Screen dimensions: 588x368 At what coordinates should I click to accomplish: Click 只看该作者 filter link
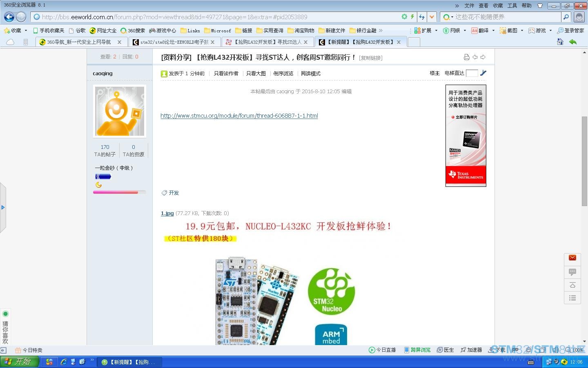[x=226, y=74]
